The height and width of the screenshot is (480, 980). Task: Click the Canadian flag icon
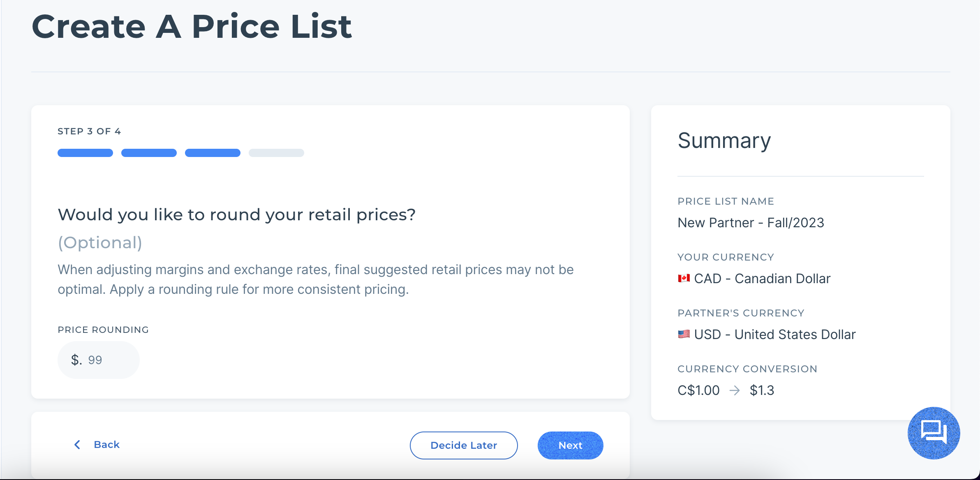pos(684,279)
